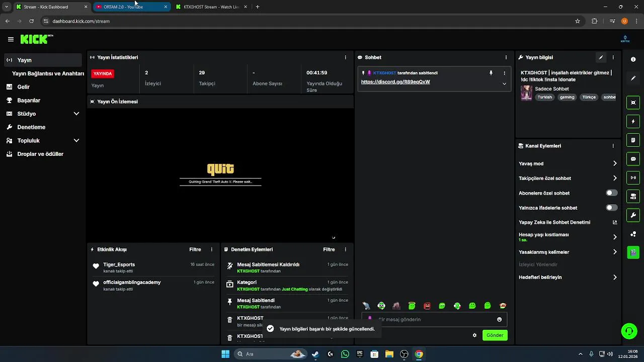Click the broadcast signal rail icon
The image size is (644, 362).
(x=633, y=177)
